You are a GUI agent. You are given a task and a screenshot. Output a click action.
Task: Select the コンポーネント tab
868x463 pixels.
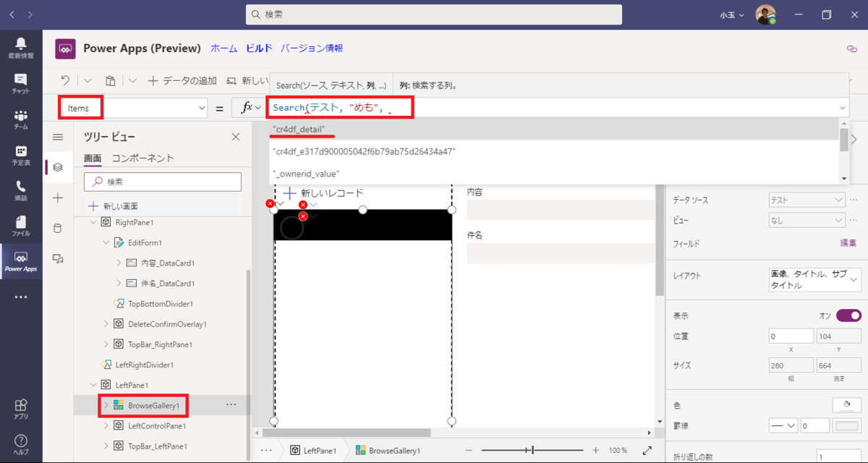pos(142,158)
